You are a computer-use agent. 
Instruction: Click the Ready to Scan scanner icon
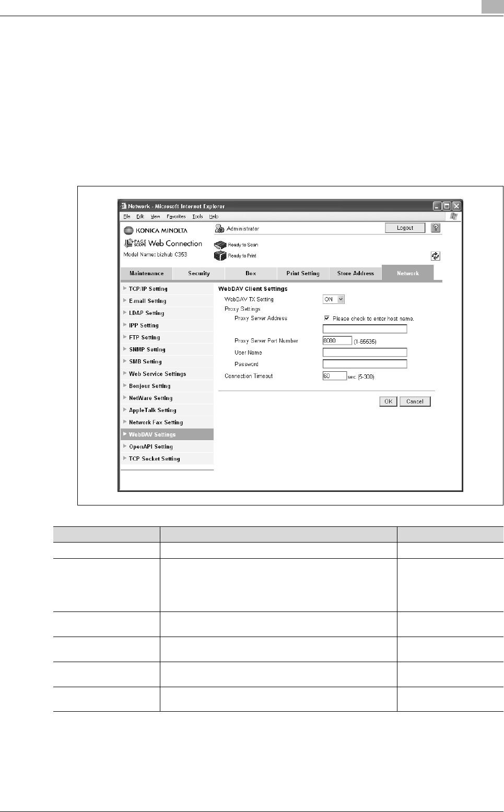click(220, 244)
